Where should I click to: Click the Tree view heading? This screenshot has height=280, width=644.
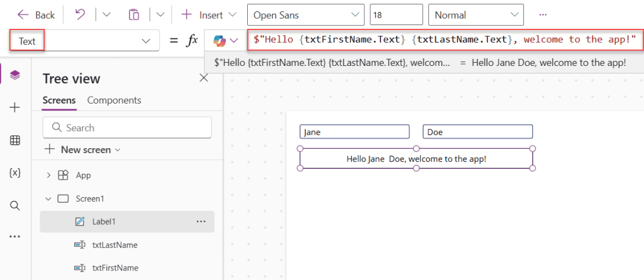pos(72,78)
